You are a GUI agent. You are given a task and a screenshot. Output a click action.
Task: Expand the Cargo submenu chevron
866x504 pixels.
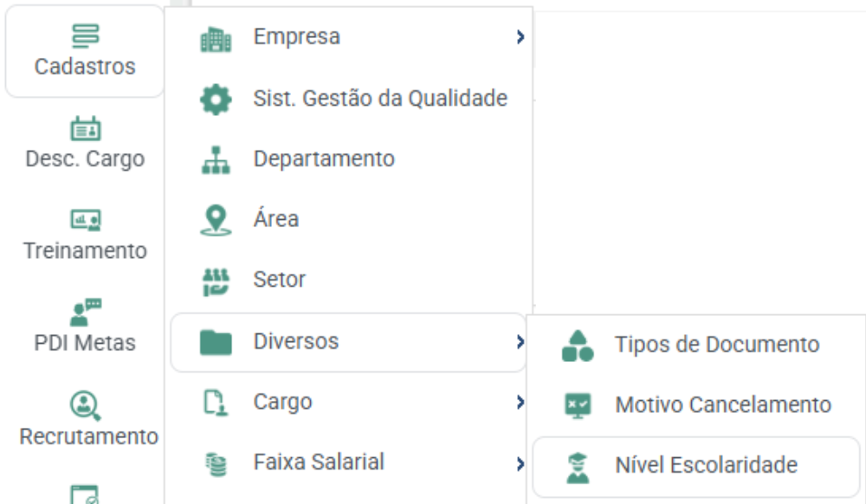[520, 402]
